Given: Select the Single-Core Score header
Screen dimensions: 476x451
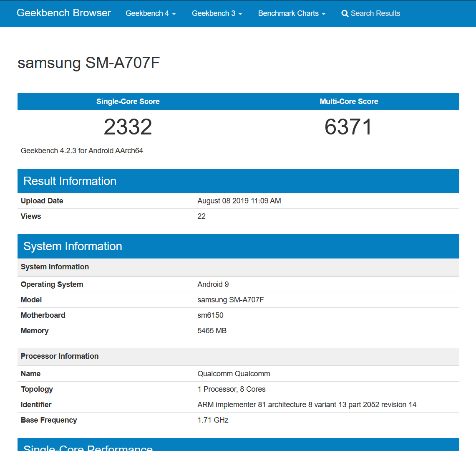Looking at the screenshot, I should pos(128,101).
